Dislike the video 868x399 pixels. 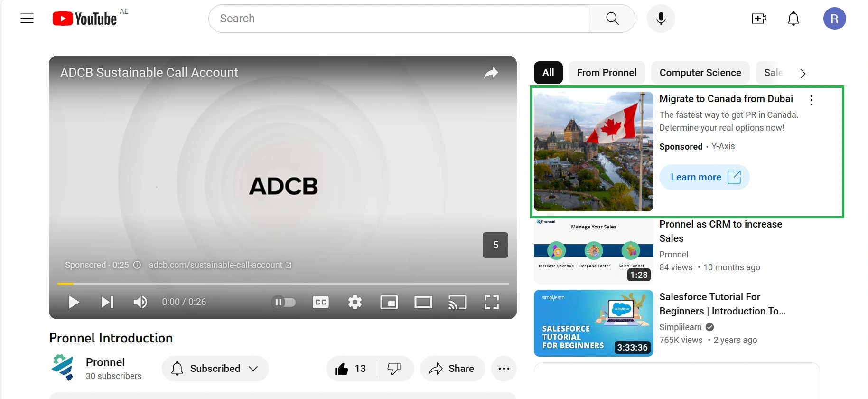pyautogui.click(x=394, y=369)
